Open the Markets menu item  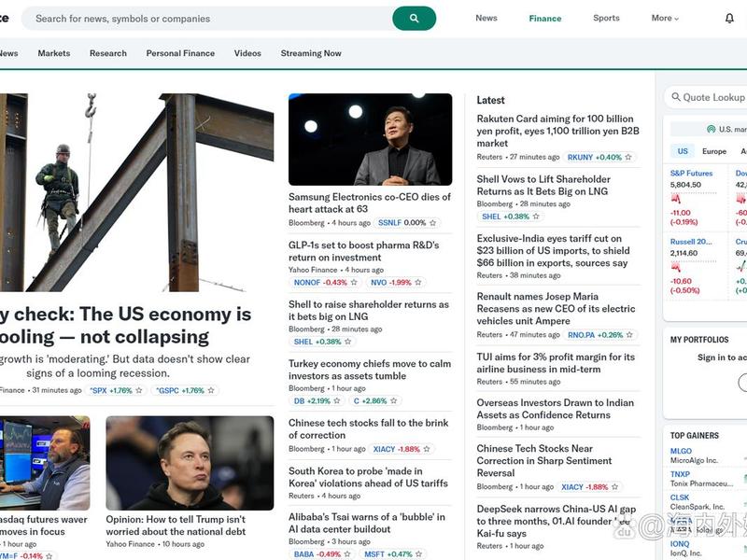click(54, 53)
